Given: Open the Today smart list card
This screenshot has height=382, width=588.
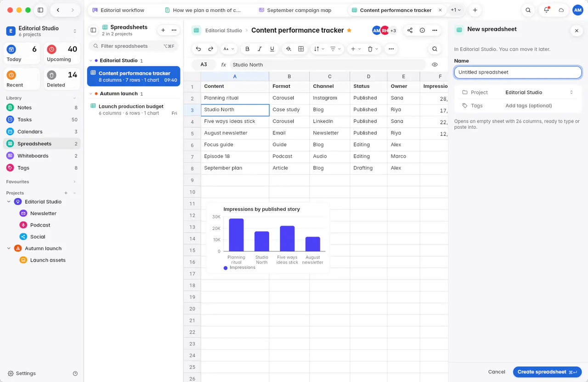Looking at the screenshot, I should pos(23,53).
